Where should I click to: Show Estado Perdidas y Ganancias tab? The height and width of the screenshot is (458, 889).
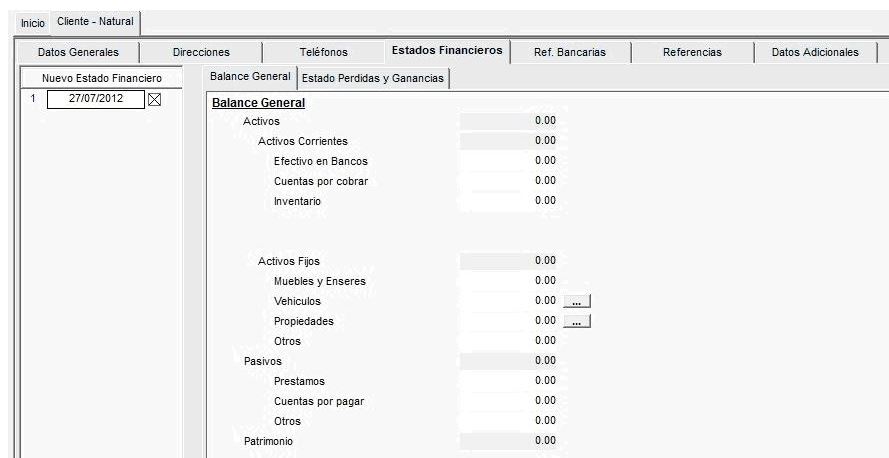pos(373,78)
